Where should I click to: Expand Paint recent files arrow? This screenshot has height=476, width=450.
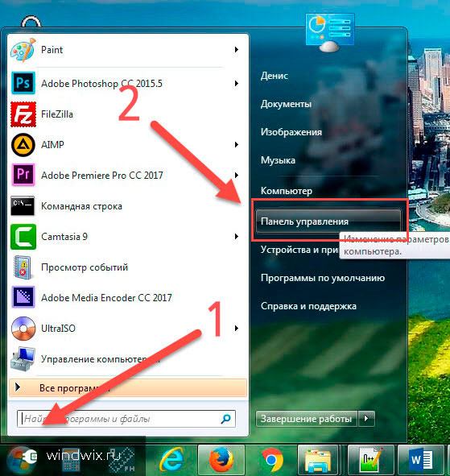[x=237, y=49]
